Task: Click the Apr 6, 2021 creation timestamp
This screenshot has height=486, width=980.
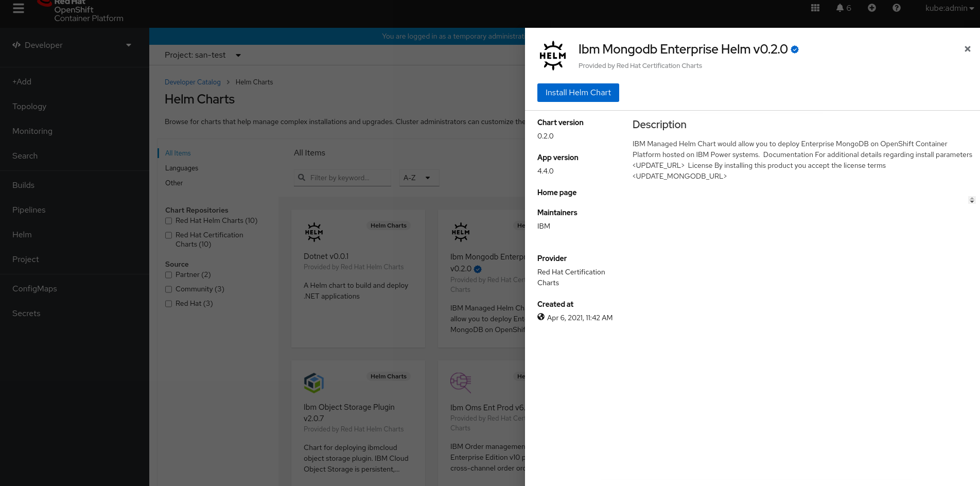Action: 580,318
